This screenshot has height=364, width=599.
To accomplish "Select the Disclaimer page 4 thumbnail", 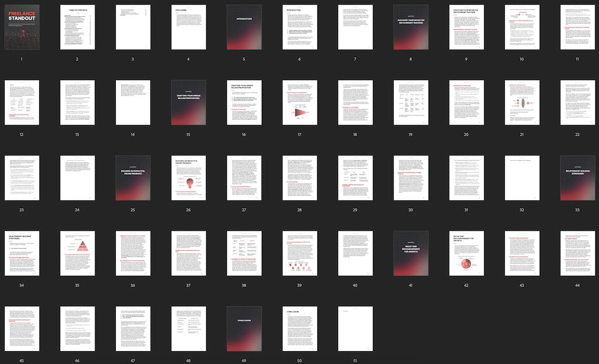I will point(189,27).
